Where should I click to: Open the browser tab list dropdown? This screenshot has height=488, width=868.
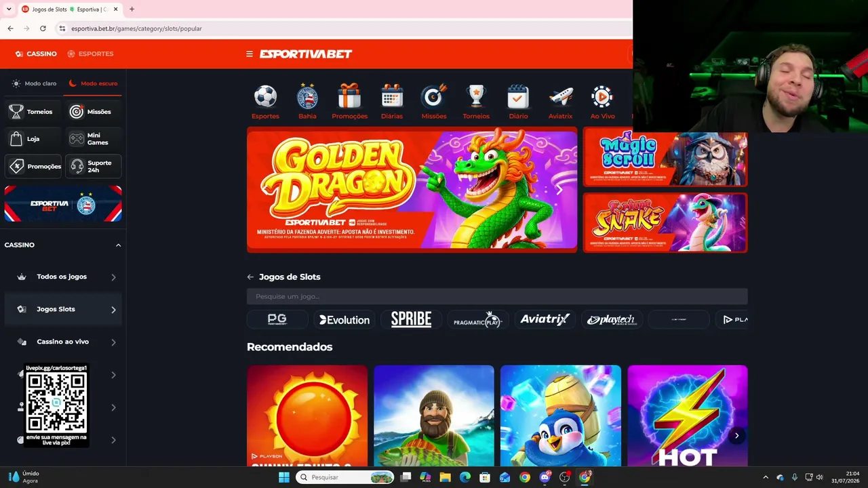point(9,9)
